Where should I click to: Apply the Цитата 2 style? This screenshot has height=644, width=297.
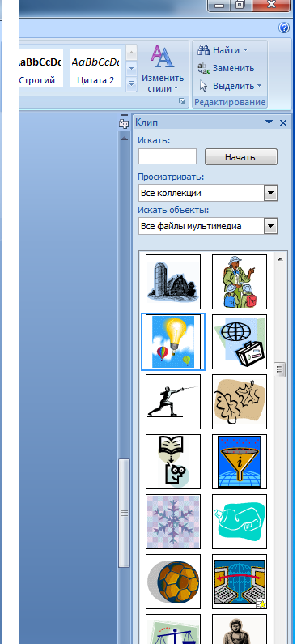tap(95, 68)
